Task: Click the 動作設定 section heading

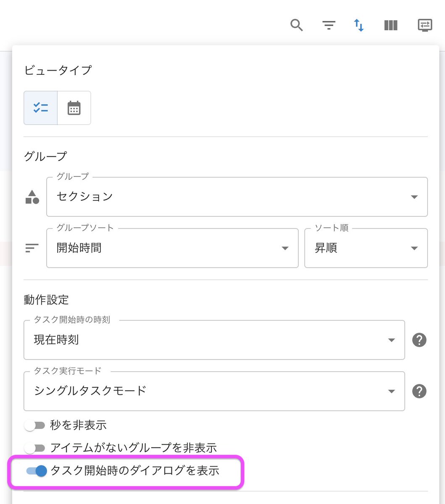Action: [46, 300]
